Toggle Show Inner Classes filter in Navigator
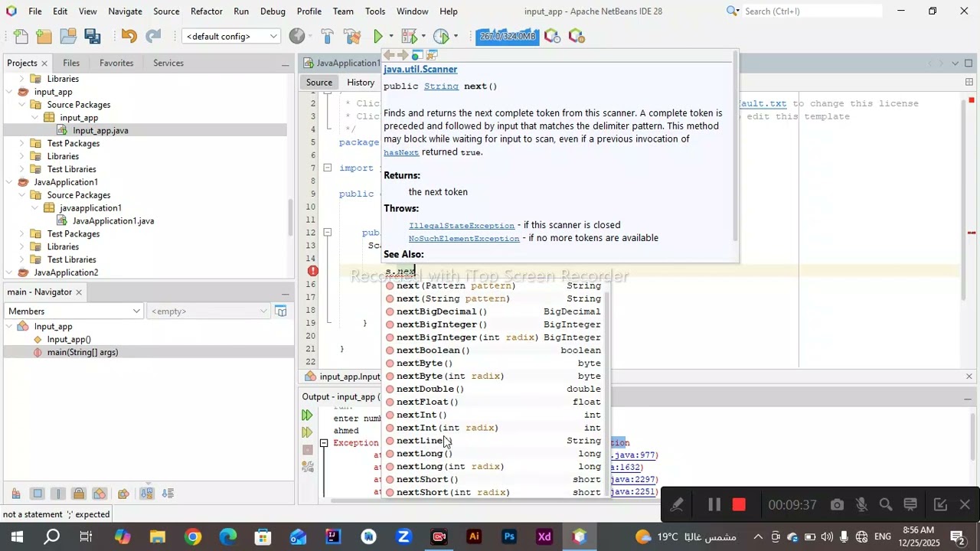This screenshot has height=551, width=980. 100,494
